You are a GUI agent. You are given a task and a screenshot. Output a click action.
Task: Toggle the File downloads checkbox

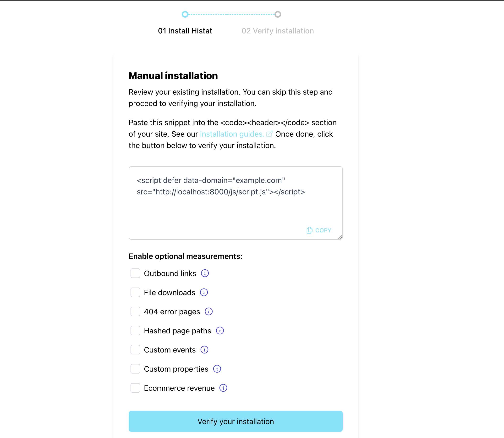pyautogui.click(x=135, y=292)
